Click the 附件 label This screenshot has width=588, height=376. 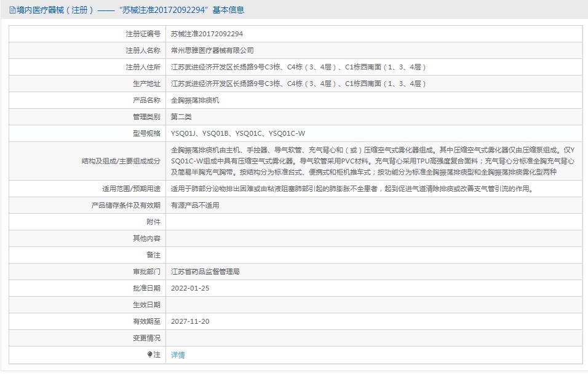(x=153, y=222)
